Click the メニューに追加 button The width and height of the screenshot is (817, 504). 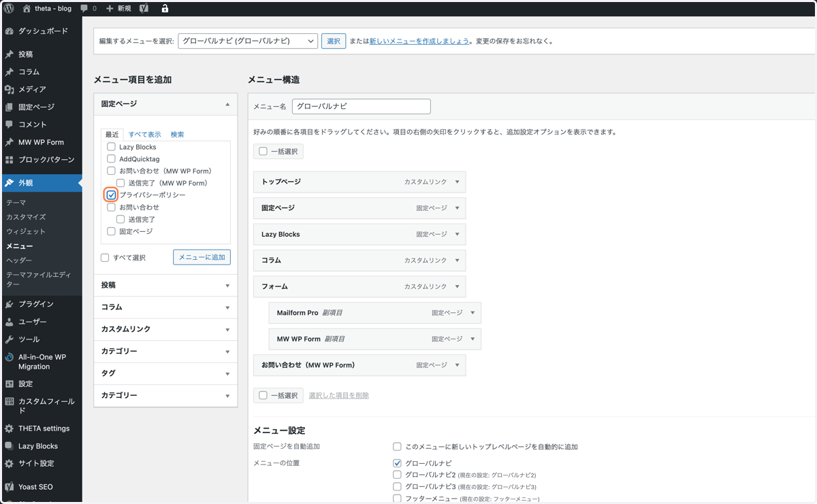point(202,257)
